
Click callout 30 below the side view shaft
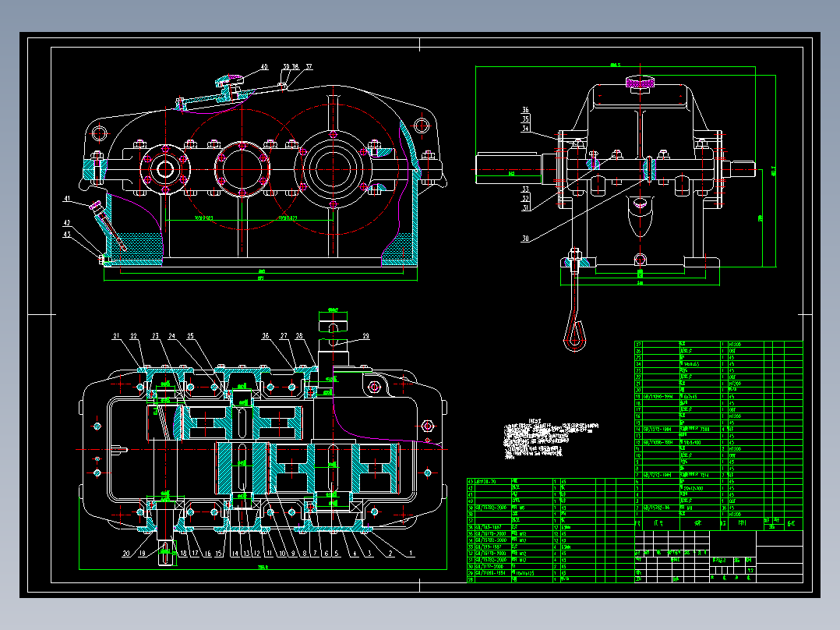click(525, 239)
